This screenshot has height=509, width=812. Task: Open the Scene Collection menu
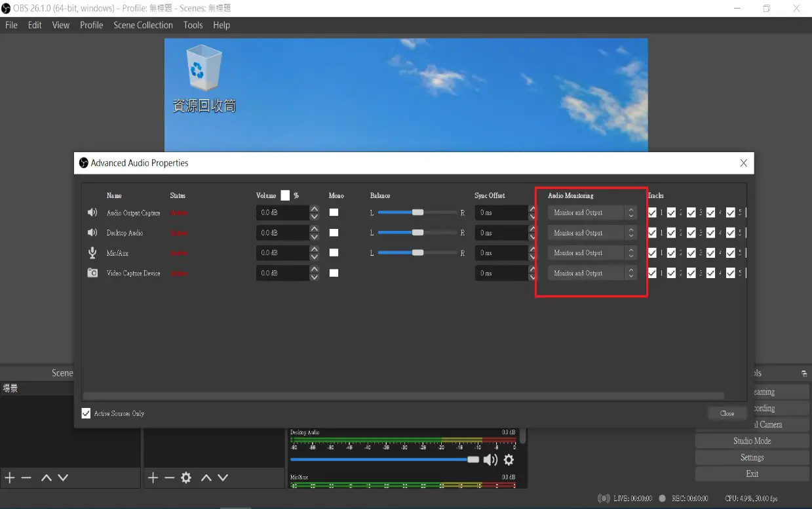coord(143,25)
